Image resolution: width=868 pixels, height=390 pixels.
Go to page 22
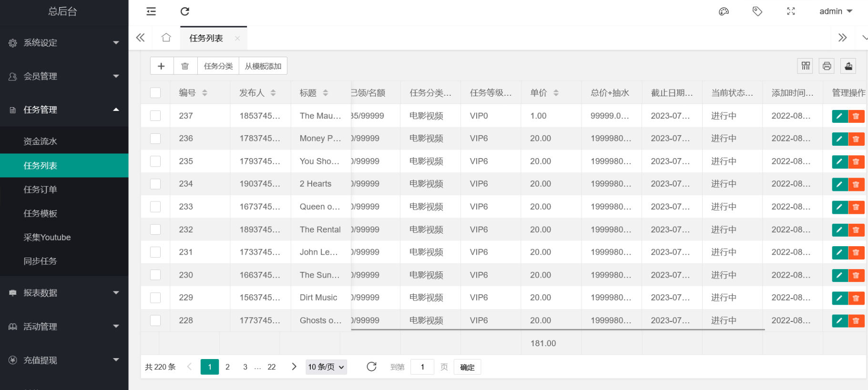[x=272, y=367]
